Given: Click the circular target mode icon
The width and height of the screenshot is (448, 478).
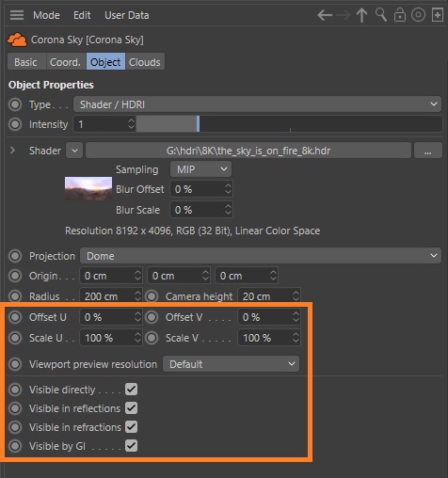Looking at the screenshot, I should [418, 15].
